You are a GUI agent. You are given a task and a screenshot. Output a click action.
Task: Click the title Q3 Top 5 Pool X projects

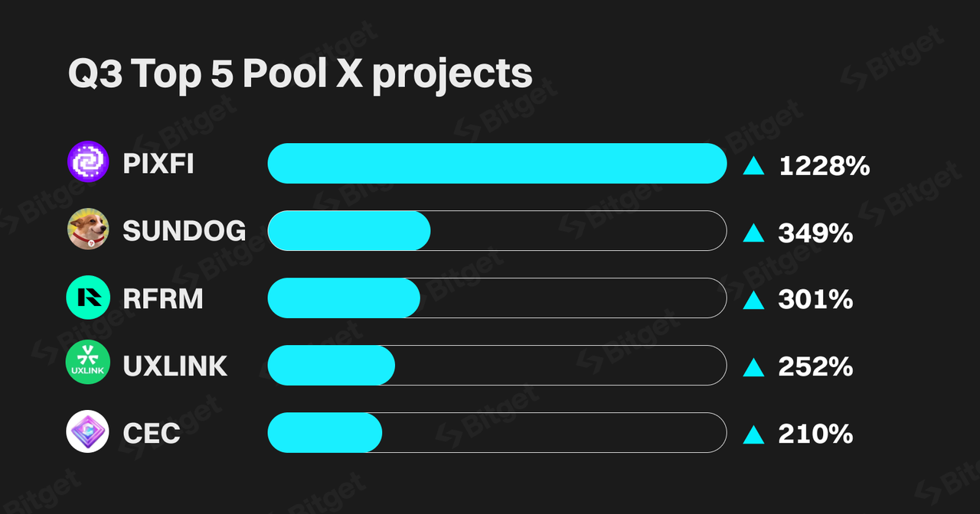[300, 75]
